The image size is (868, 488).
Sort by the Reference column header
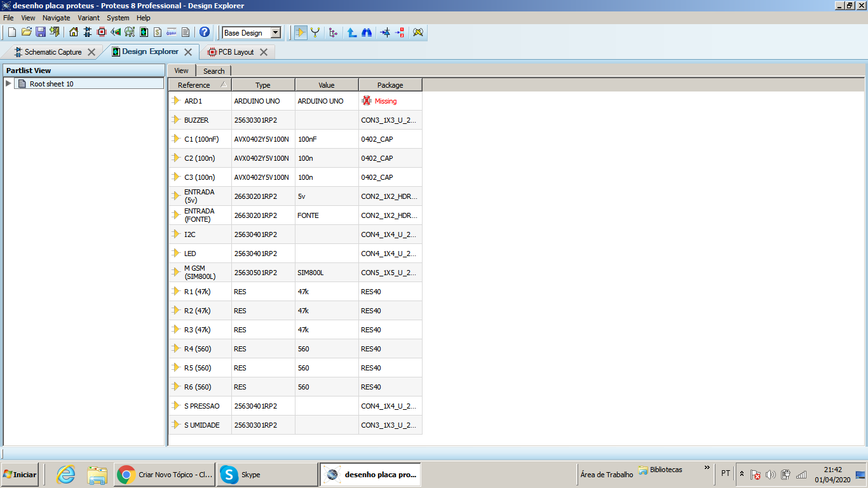click(200, 85)
